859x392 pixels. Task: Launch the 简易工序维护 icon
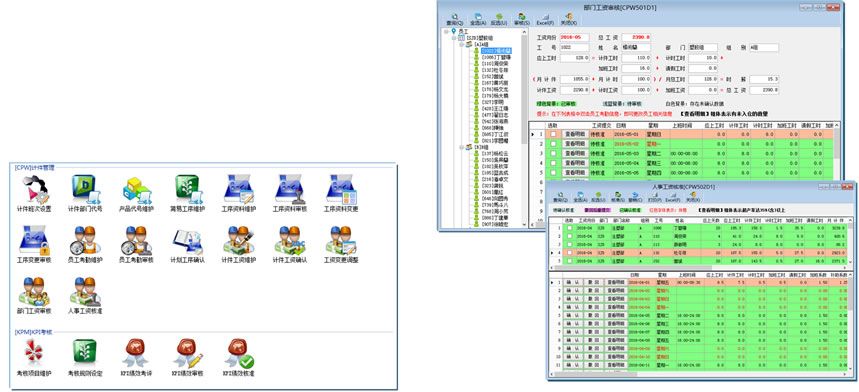click(188, 194)
